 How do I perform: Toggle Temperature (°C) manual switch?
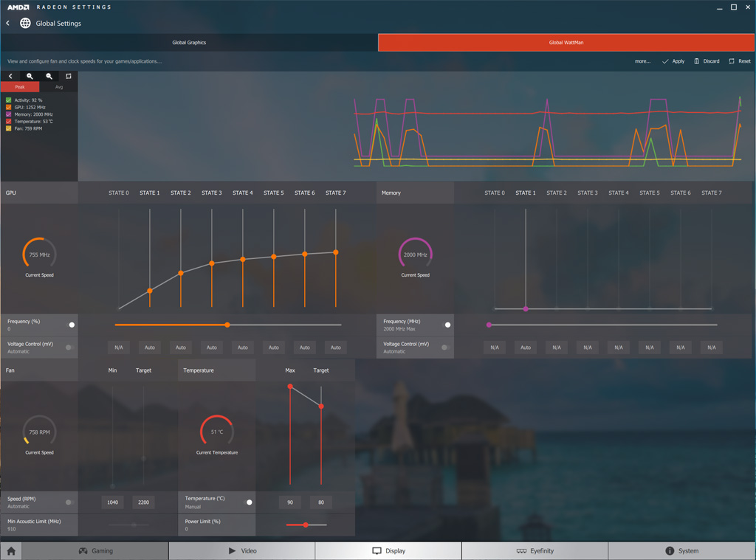pyautogui.click(x=247, y=502)
